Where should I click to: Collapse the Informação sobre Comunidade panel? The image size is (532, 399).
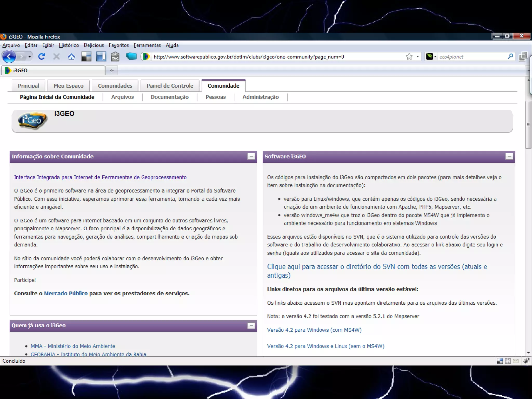(x=251, y=156)
